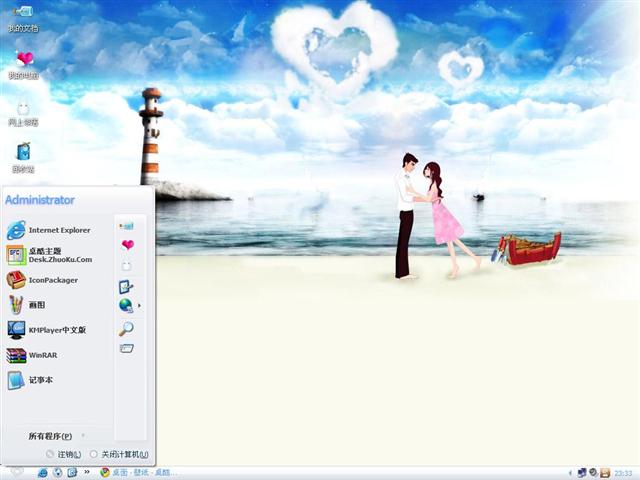Image resolution: width=640 pixels, height=480 pixels.
Task: Click the third quick launch icon
Action: 72,473
